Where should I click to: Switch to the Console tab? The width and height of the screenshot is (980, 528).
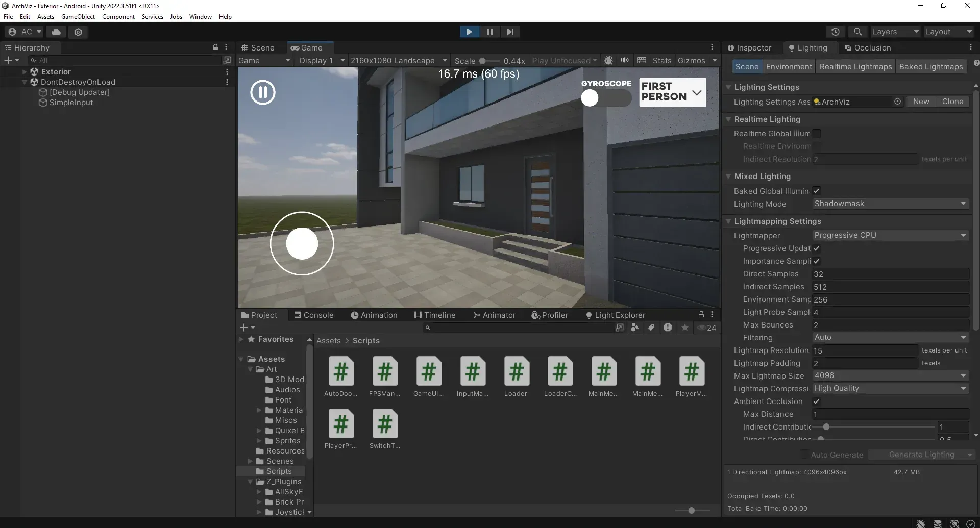pos(314,315)
